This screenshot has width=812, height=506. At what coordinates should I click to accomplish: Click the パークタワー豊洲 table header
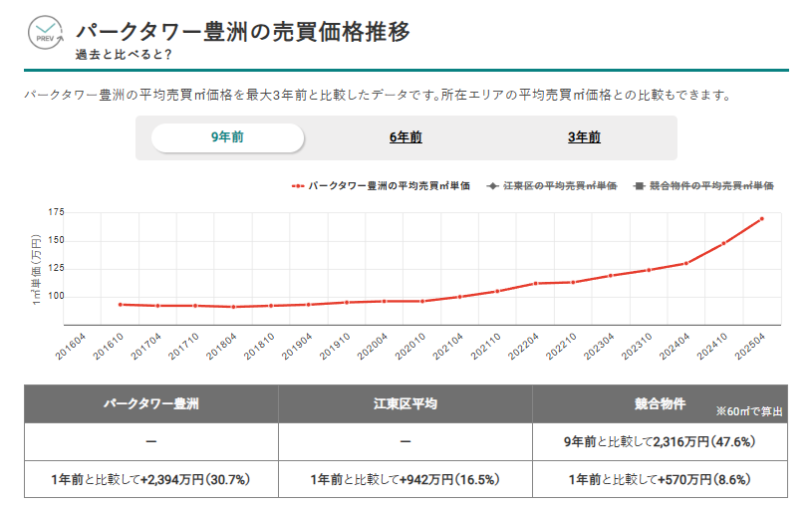[151, 403]
